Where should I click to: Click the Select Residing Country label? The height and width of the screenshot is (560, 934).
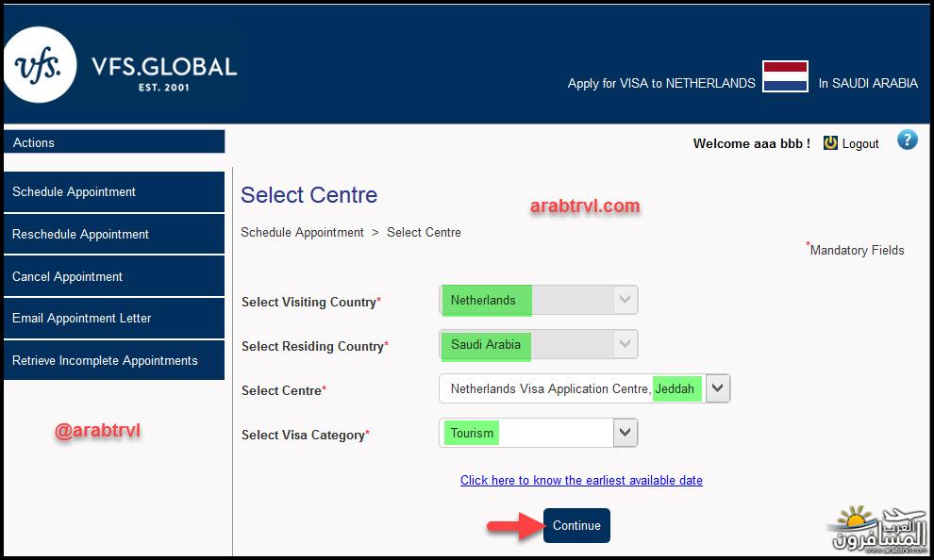314,346
